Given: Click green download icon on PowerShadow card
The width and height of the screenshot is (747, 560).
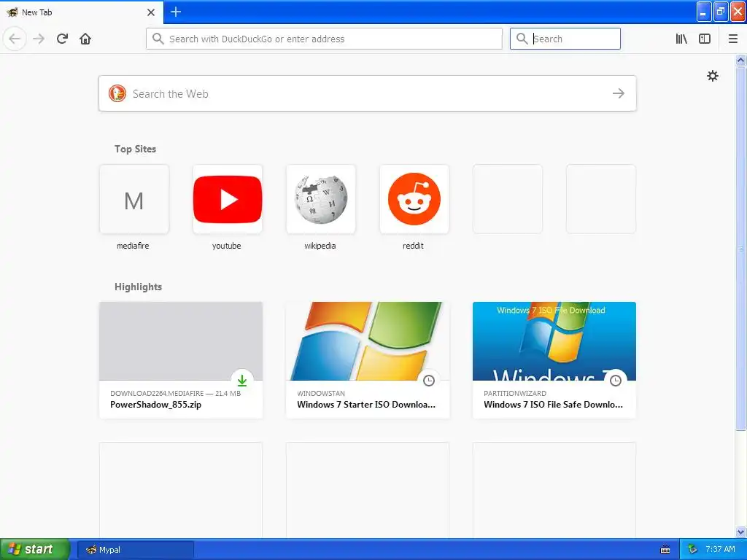Looking at the screenshot, I should coord(242,380).
